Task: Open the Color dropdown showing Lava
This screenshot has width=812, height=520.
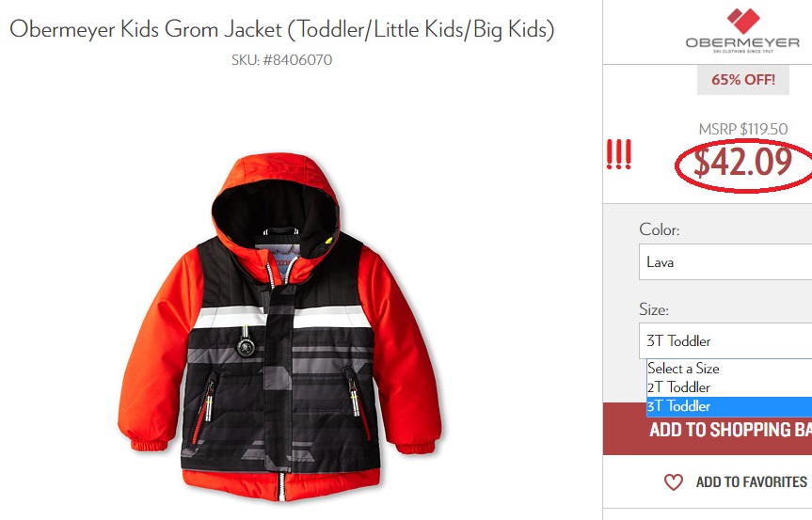Action: [725, 262]
